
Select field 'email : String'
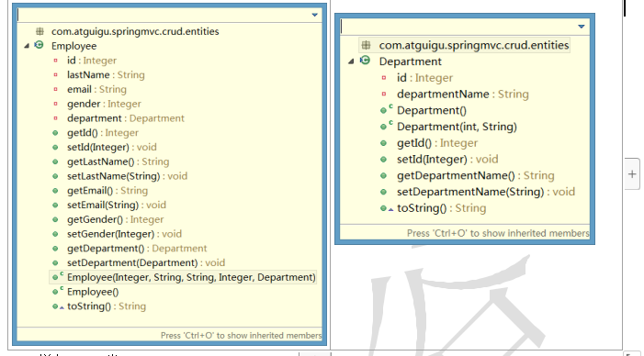click(97, 89)
